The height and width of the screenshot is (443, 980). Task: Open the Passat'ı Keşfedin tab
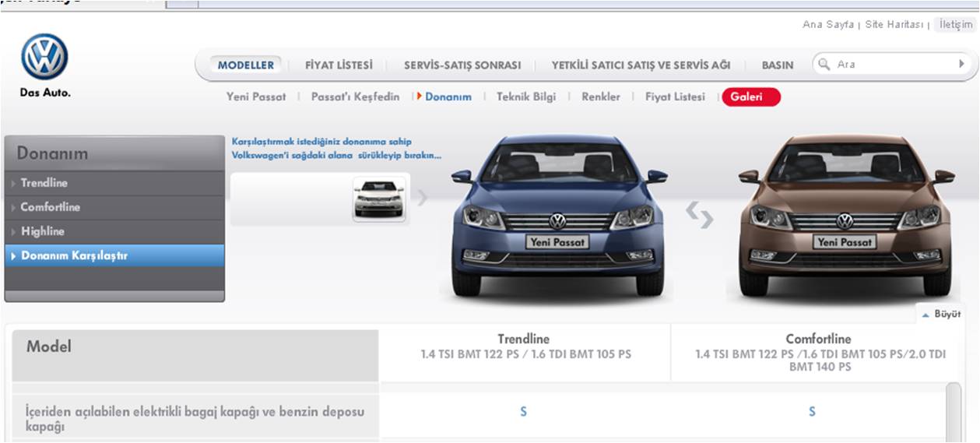[355, 97]
